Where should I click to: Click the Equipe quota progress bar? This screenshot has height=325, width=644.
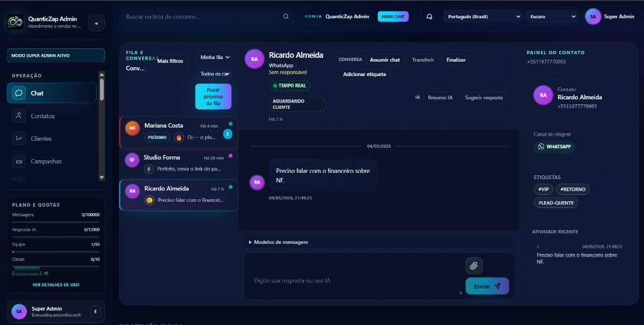click(x=56, y=251)
